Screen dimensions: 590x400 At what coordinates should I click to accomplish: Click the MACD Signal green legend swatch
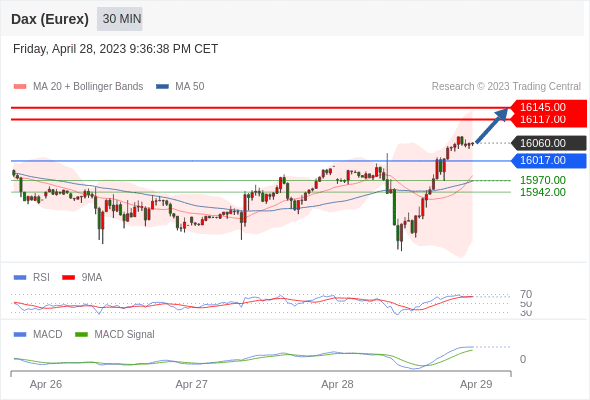tap(81, 335)
